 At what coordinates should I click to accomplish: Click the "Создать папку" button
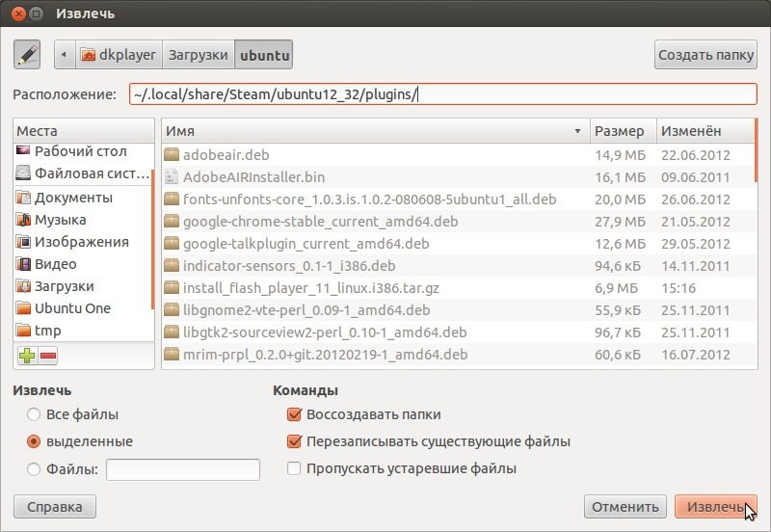[x=705, y=55]
